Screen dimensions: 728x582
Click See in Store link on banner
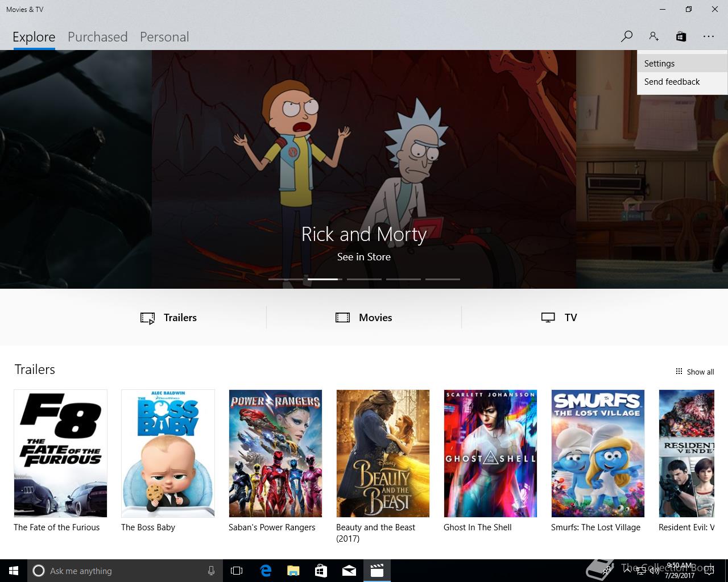[x=364, y=257]
